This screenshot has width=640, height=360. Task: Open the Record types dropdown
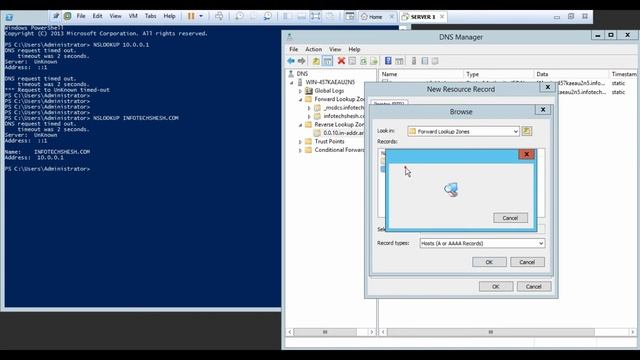coord(541,243)
